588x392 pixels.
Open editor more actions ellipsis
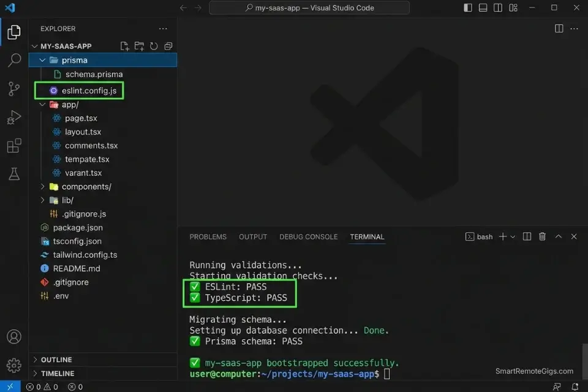pyautogui.click(x=574, y=29)
